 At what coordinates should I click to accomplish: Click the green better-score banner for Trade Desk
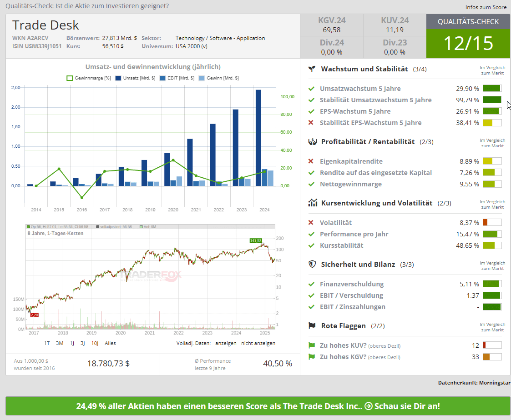coord(258,406)
